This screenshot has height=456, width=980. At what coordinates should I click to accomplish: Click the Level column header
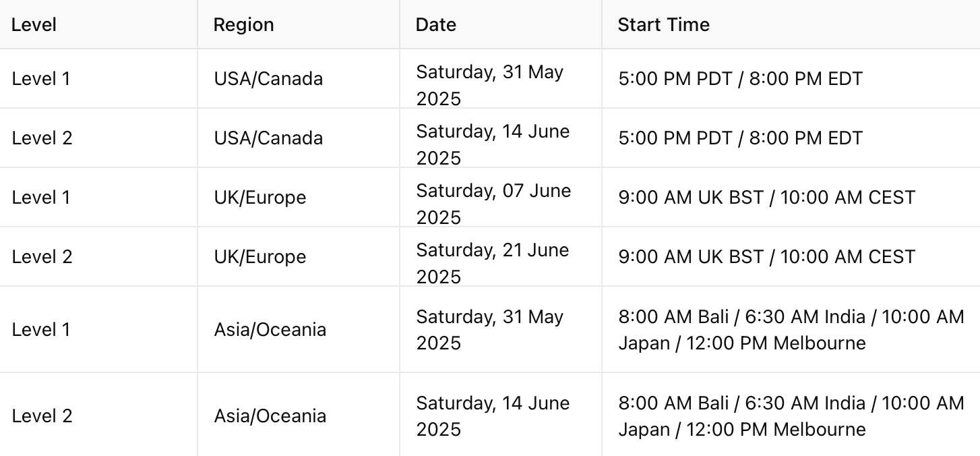pyautogui.click(x=34, y=25)
